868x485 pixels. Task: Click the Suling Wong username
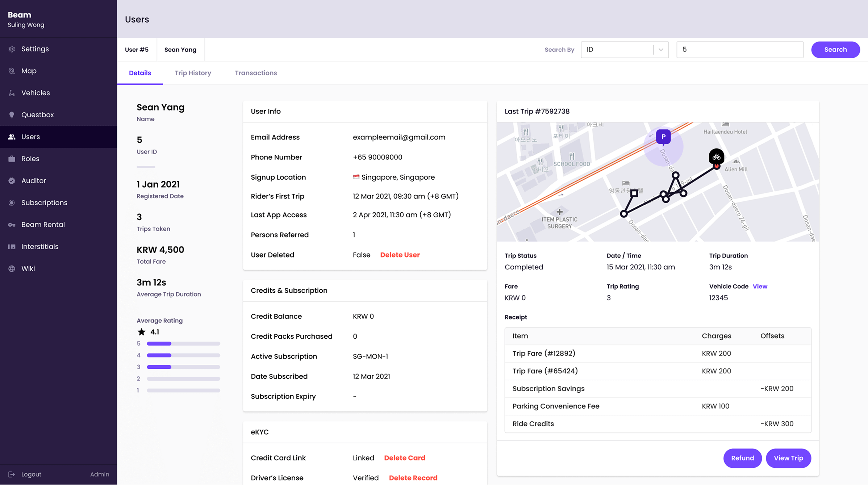tap(26, 25)
